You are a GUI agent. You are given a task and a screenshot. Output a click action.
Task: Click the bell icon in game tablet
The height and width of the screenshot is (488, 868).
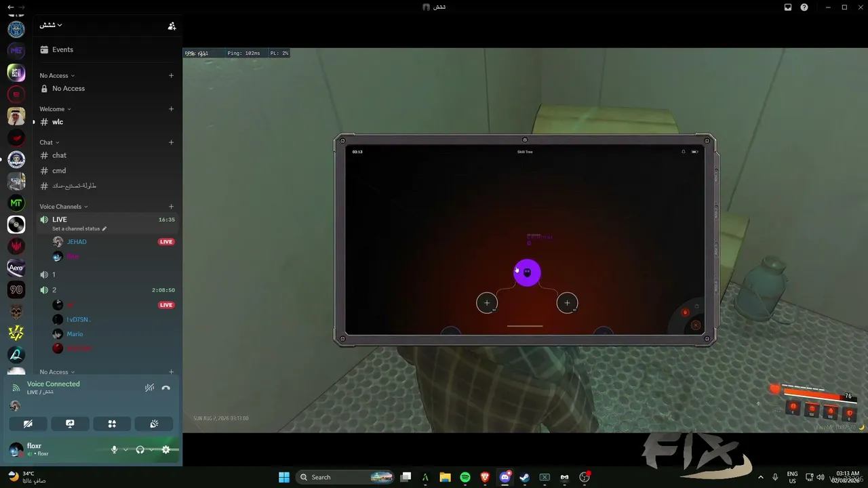click(x=684, y=152)
